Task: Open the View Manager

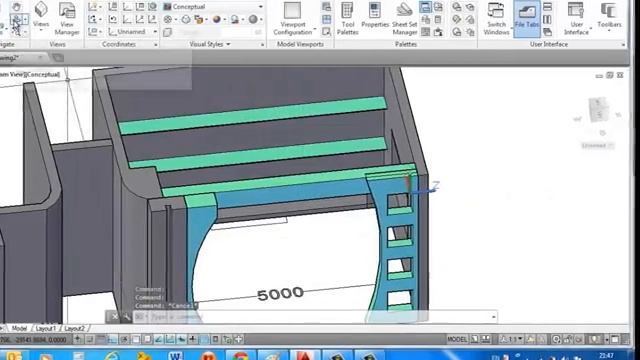Action: pyautogui.click(x=67, y=19)
